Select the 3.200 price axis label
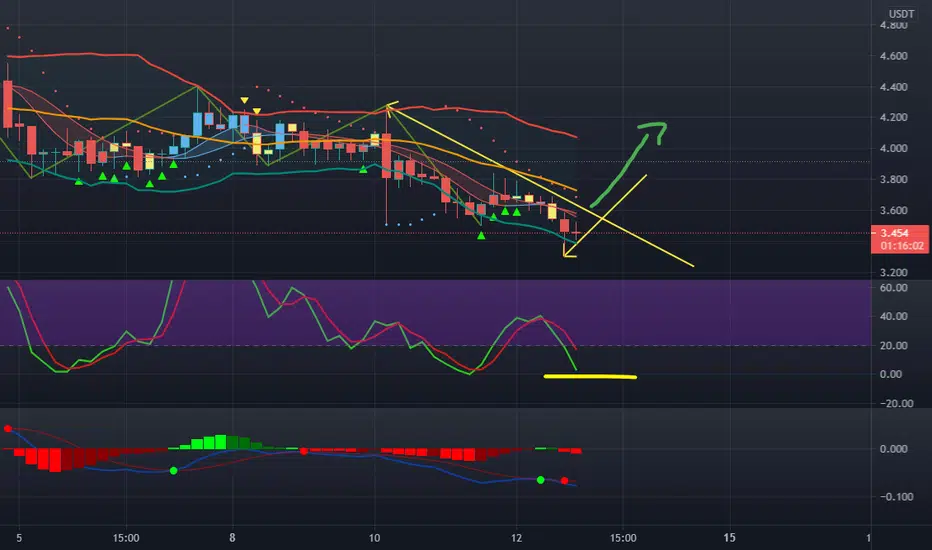This screenshot has height=550, width=932. (893, 272)
